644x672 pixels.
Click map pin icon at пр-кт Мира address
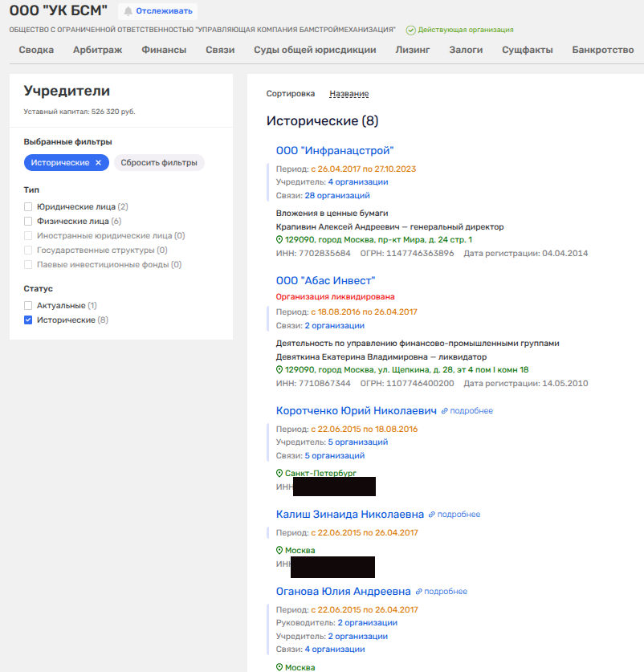click(279, 239)
